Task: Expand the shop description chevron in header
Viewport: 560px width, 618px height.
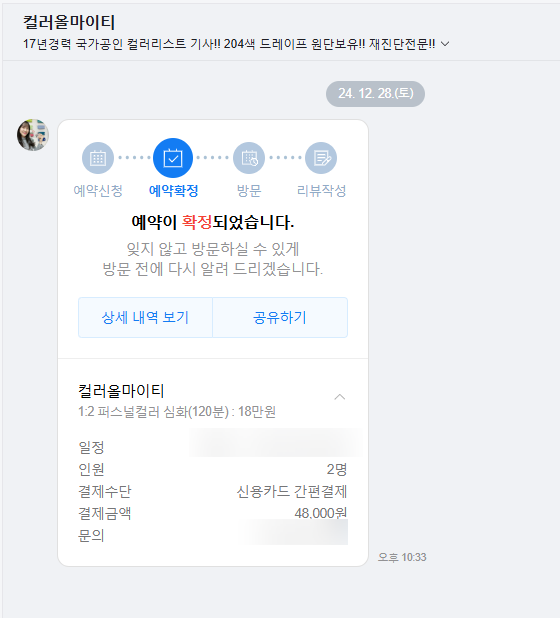Action: pos(445,44)
